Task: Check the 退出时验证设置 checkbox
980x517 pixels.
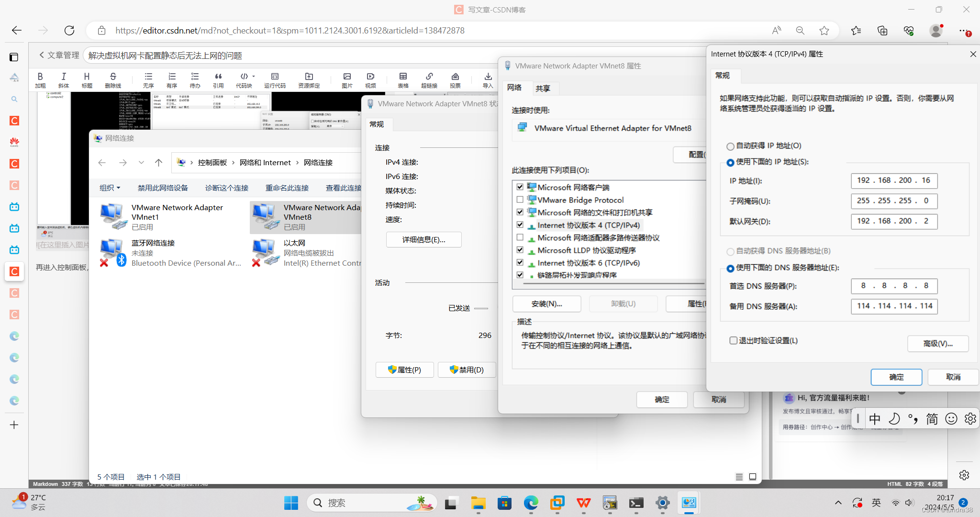Action: tap(733, 340)
